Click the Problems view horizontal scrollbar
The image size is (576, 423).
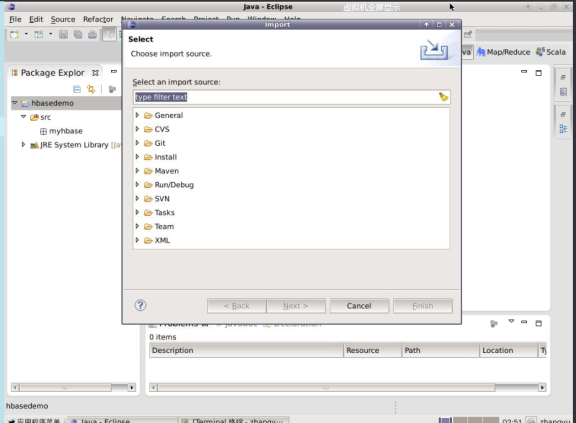tap(348, 387)
